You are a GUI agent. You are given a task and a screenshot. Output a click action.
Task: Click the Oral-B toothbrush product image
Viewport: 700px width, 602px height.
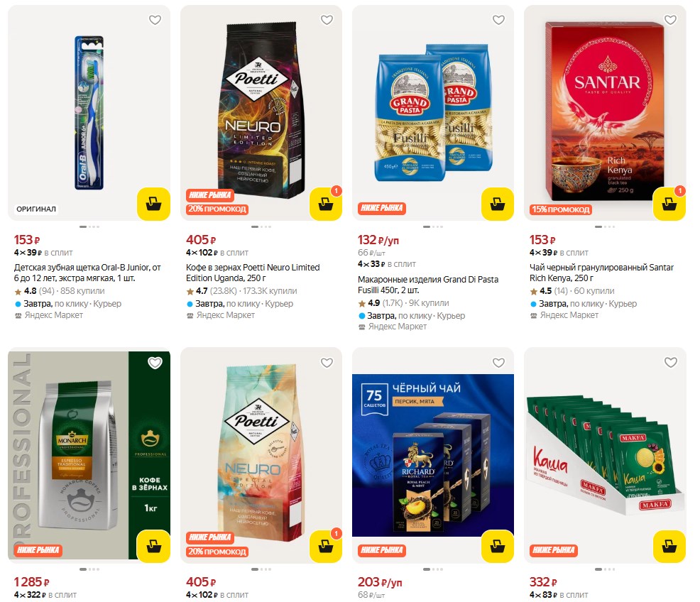pyautogui.click(x=89, y=113)
